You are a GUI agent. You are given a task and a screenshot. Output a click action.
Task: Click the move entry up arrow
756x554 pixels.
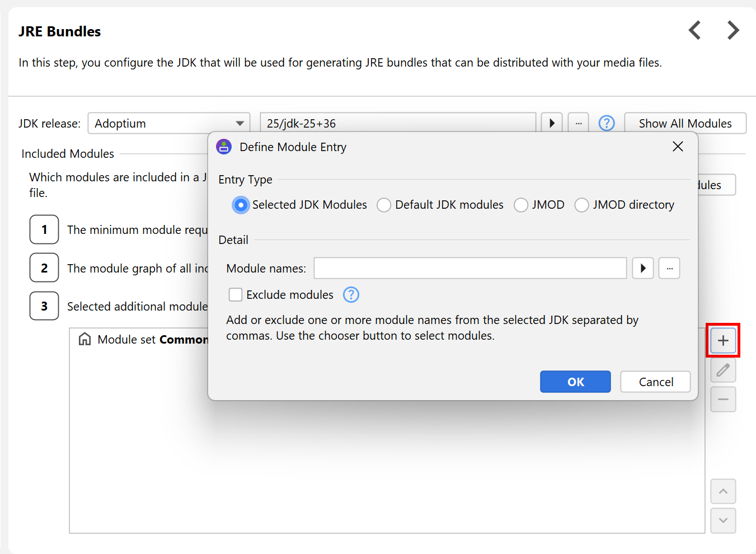[x=723, y=491]
